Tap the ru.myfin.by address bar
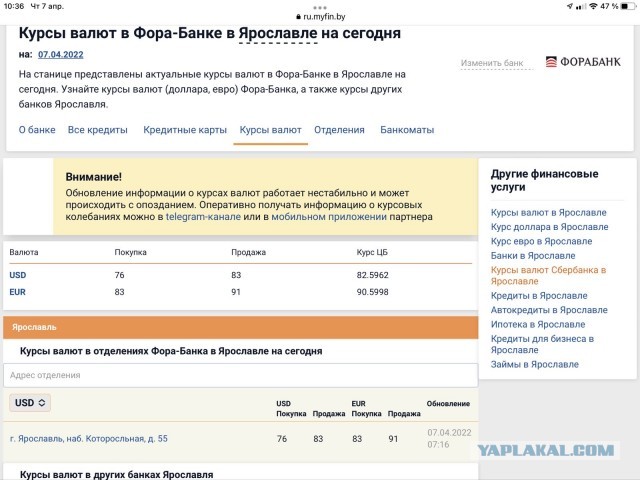This screenshot has height=480, width=640. pyautogui.click(x=320, y=17)
